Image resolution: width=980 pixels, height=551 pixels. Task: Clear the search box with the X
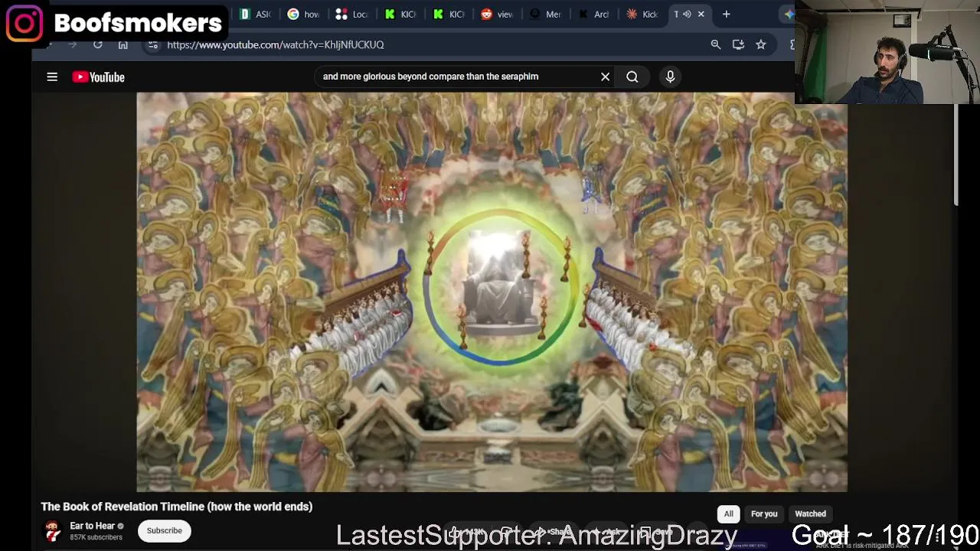point(605,77)
